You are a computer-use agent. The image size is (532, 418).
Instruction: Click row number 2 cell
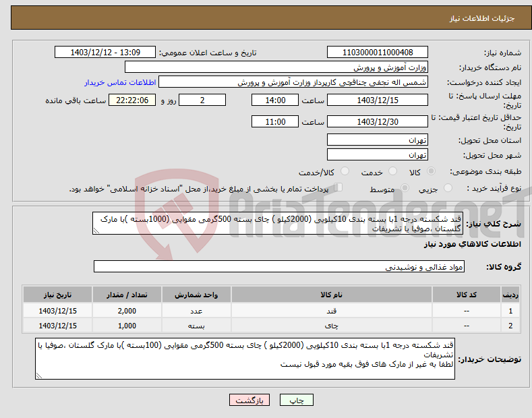[x=510, y=326]
